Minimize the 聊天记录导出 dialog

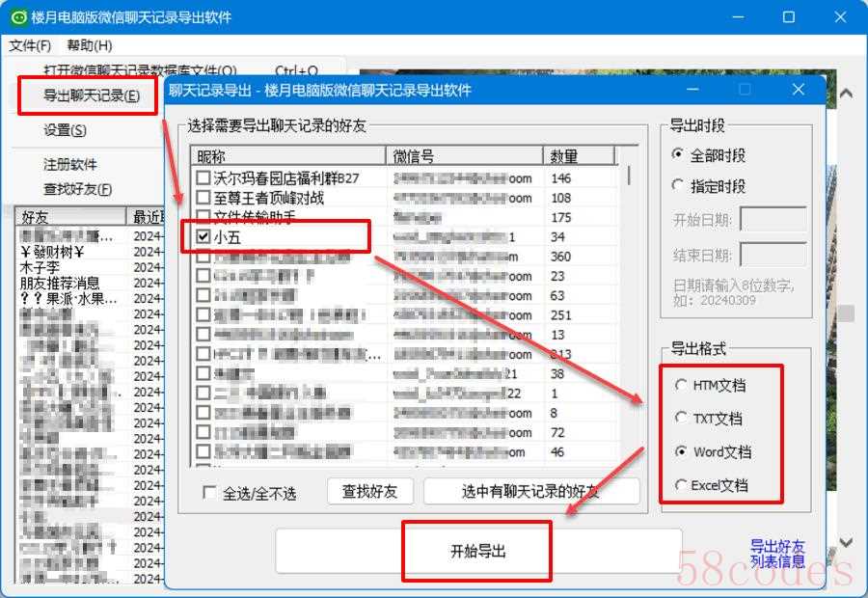[x=692, y=90]
